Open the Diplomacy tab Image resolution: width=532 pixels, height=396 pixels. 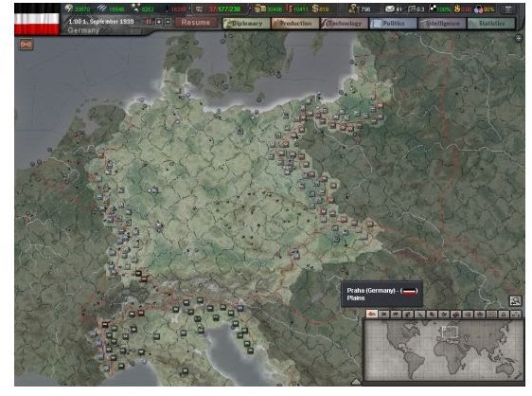(247, 23)
